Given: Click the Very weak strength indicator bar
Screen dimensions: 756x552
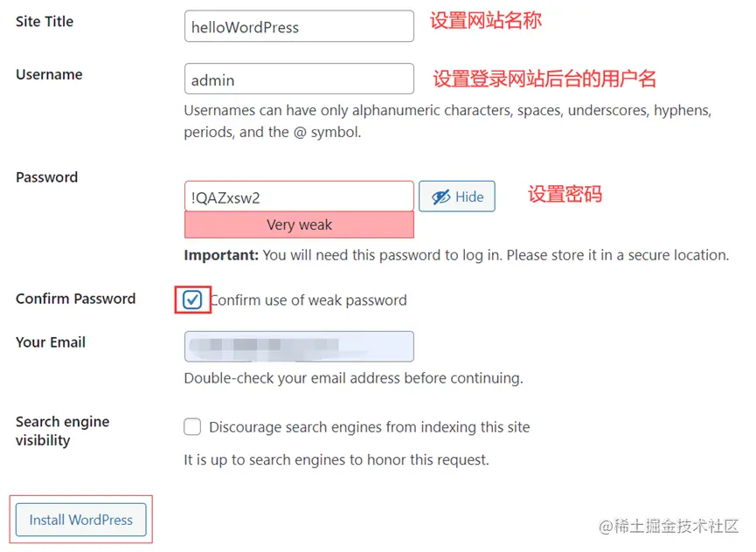Looking at the screenshot, I should (x=299, y=225).
